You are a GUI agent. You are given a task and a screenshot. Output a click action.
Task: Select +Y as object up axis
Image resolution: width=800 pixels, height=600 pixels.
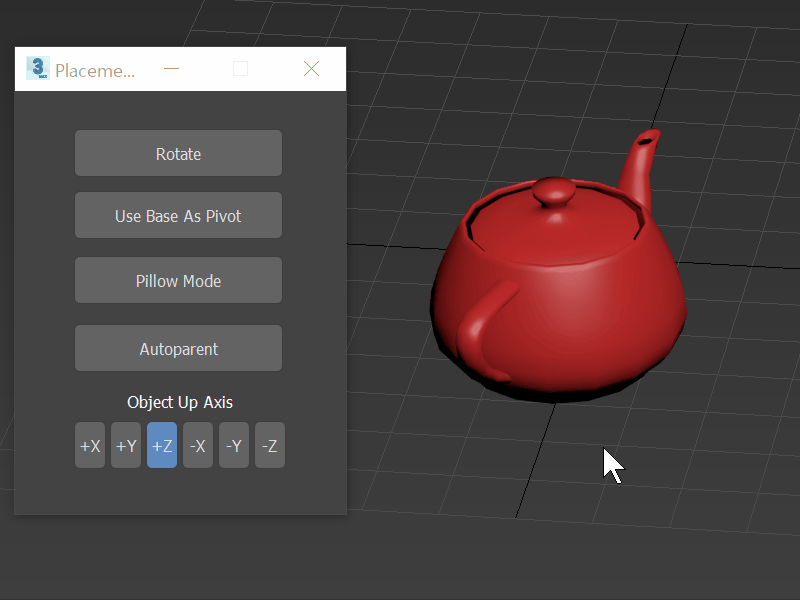click(x=126, y=445)
